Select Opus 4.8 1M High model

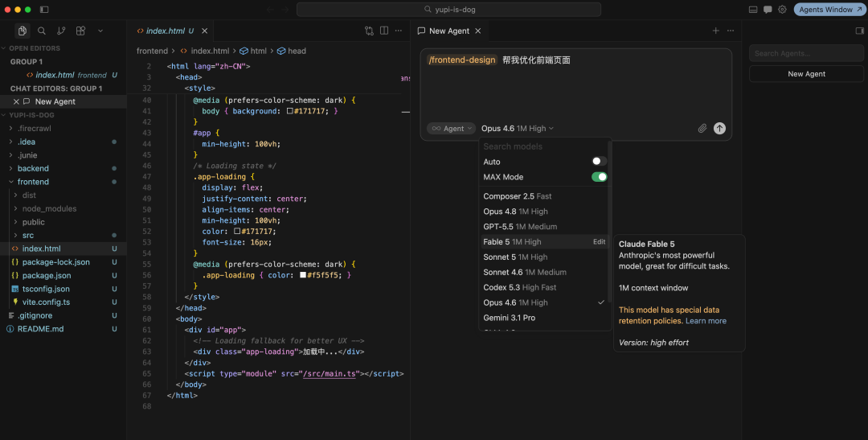pos(544,211)
